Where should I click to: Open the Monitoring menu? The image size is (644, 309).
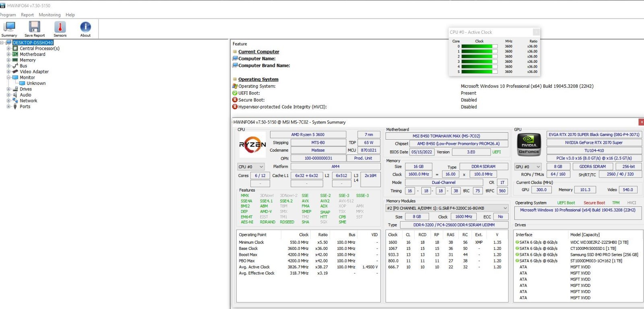tap(50, 15)
